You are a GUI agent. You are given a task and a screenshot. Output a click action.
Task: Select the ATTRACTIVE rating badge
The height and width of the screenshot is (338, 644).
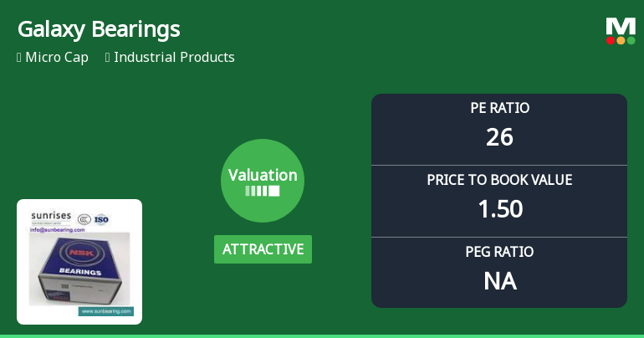click(263, 249)
